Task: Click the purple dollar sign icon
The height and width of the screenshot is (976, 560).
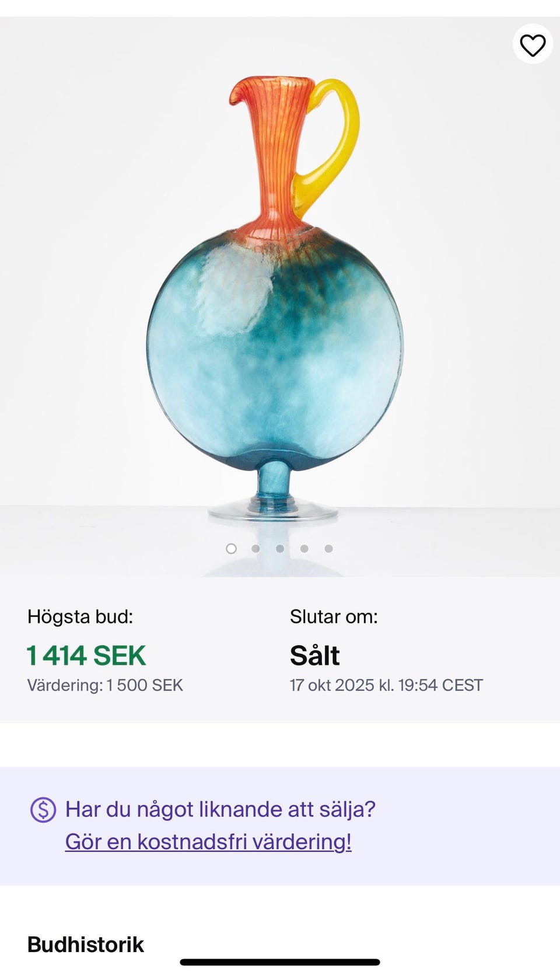Action: tap(43, 810)
